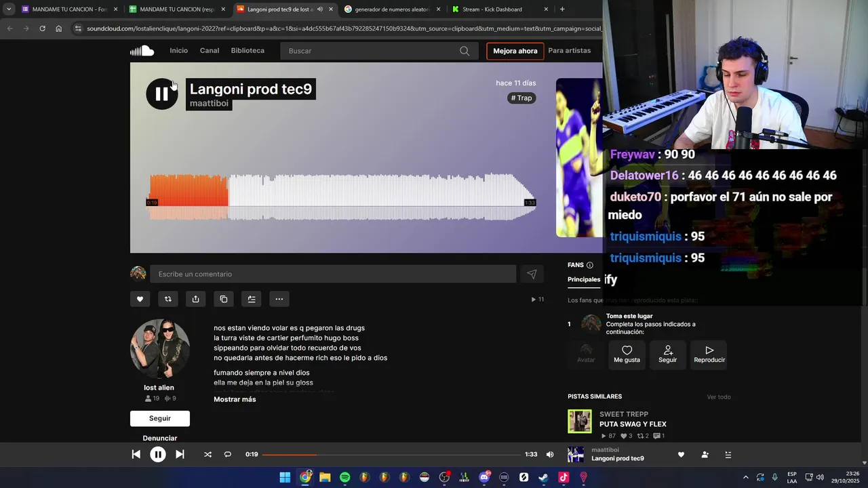Open the Principales fans tab
Image resolution: width=868 pixels, height=488 pixels.
coord(584,279)
